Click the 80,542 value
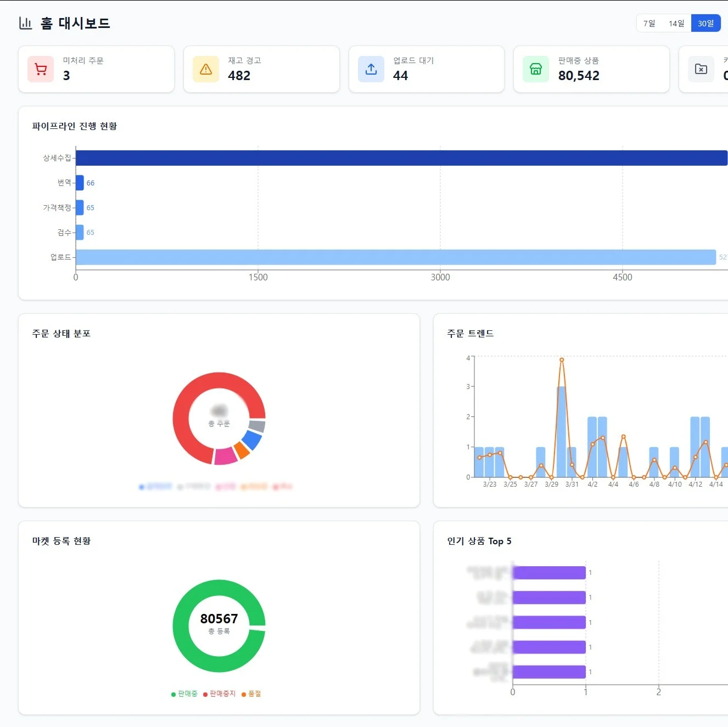 579,76
